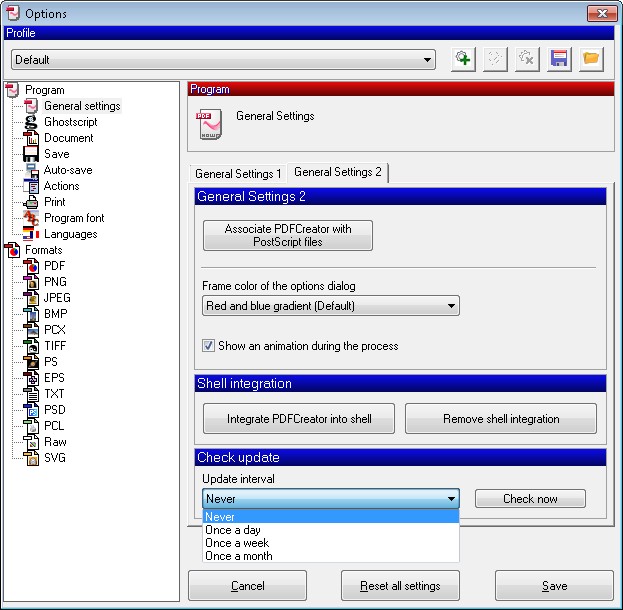The height and width of the screenshot is (610, 623).
Task: Close the Options window
Action: point(602,14)
